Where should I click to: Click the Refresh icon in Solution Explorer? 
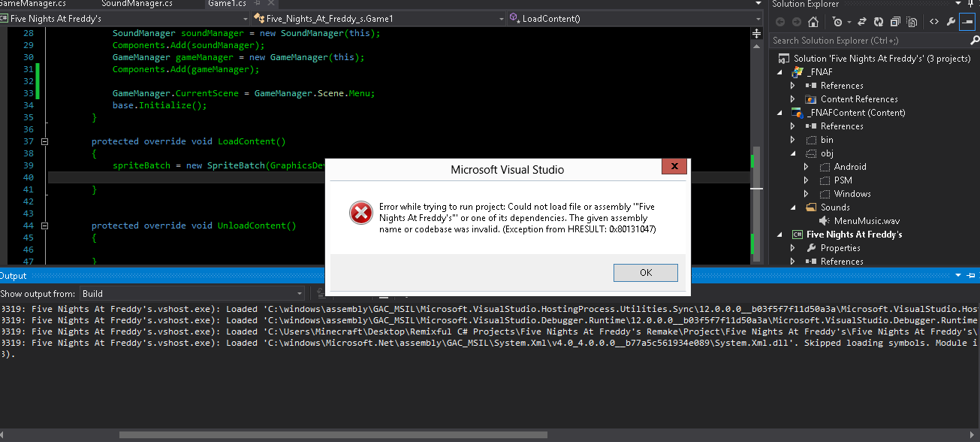(x=877, y=22)
